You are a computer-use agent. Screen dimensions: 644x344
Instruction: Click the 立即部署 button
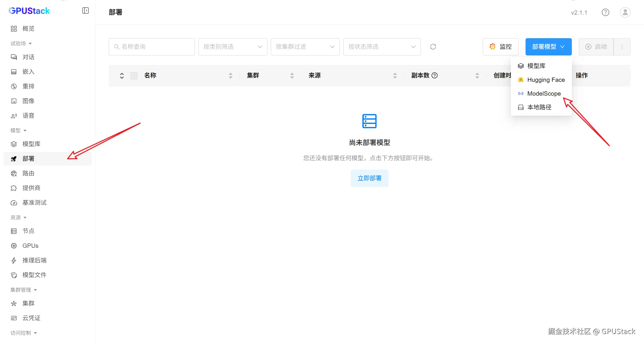(369, 178)
